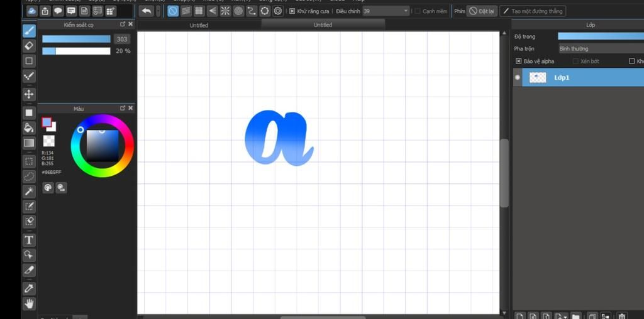Choose the rectangular Select tool
The height and width of the screenshot is (319, 644).
[29, 161]
